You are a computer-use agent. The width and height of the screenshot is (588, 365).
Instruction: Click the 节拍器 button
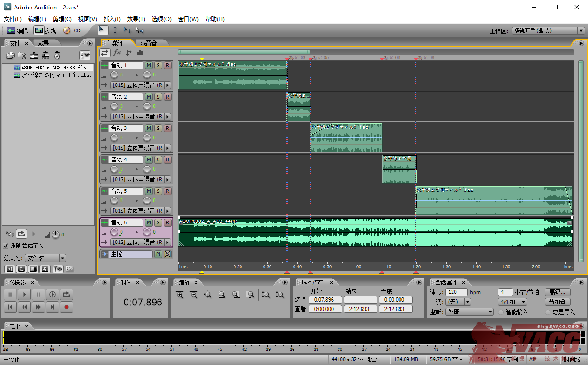(x=558, y=302)
